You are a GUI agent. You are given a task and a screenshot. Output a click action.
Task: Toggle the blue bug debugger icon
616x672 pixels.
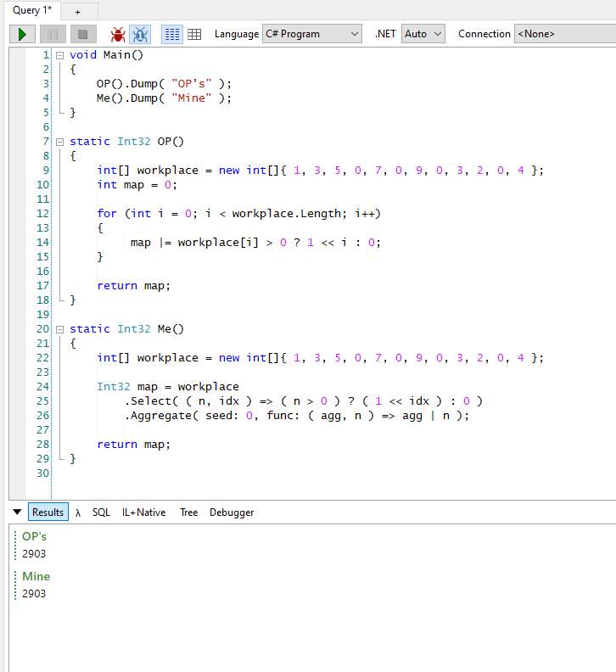[x=140, y=34]
